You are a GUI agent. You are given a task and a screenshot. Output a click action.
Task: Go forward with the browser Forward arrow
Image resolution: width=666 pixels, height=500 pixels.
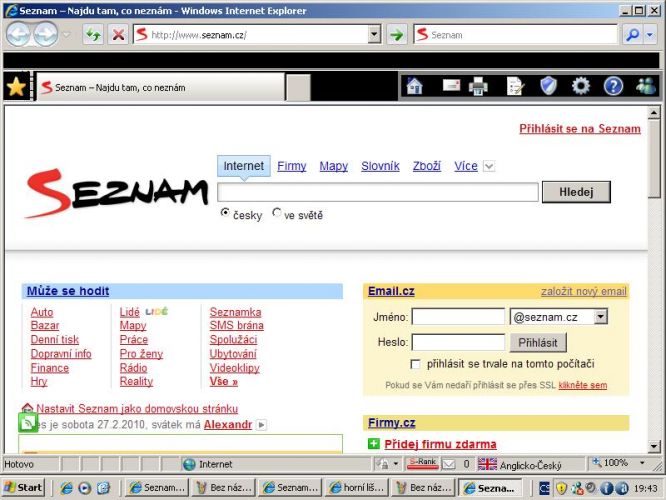tap(46, 34)
